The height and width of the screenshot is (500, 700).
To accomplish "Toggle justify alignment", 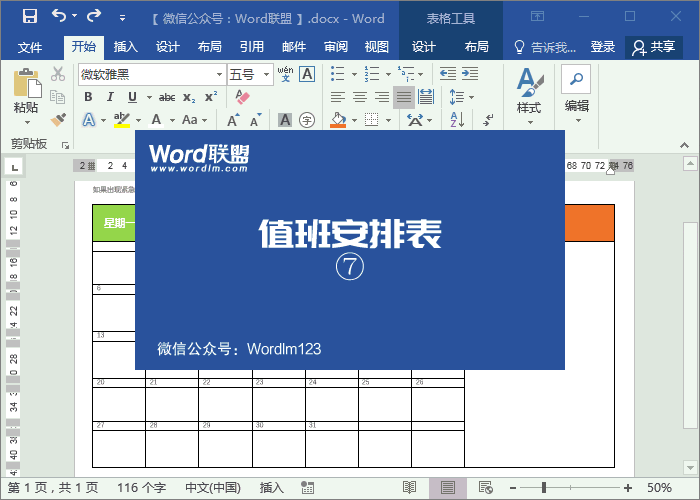I will tap(404, 97).
